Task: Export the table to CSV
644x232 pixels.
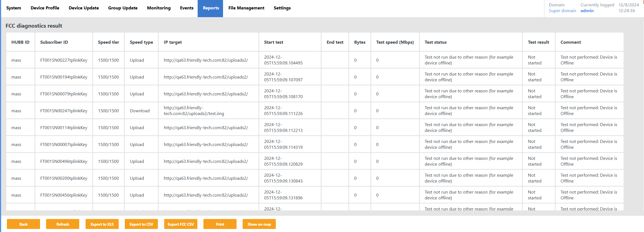Action: coord(141,224)
